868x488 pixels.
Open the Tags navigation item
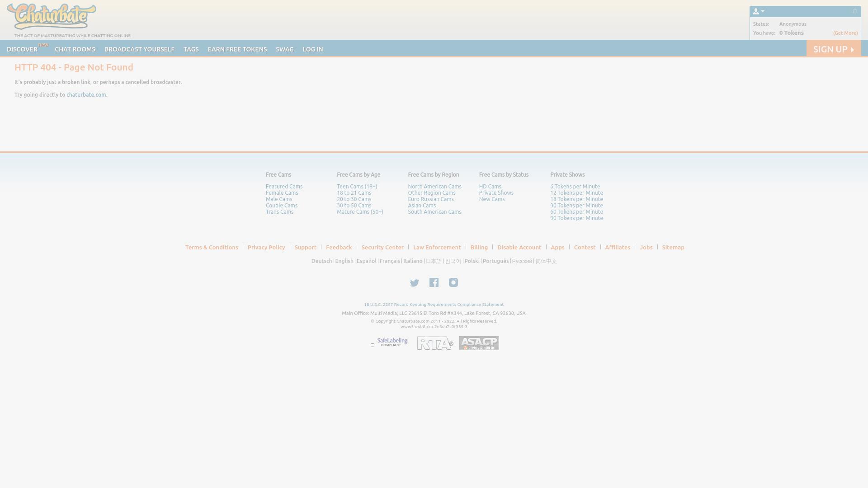pyautogui.click(x=191, y=49)
